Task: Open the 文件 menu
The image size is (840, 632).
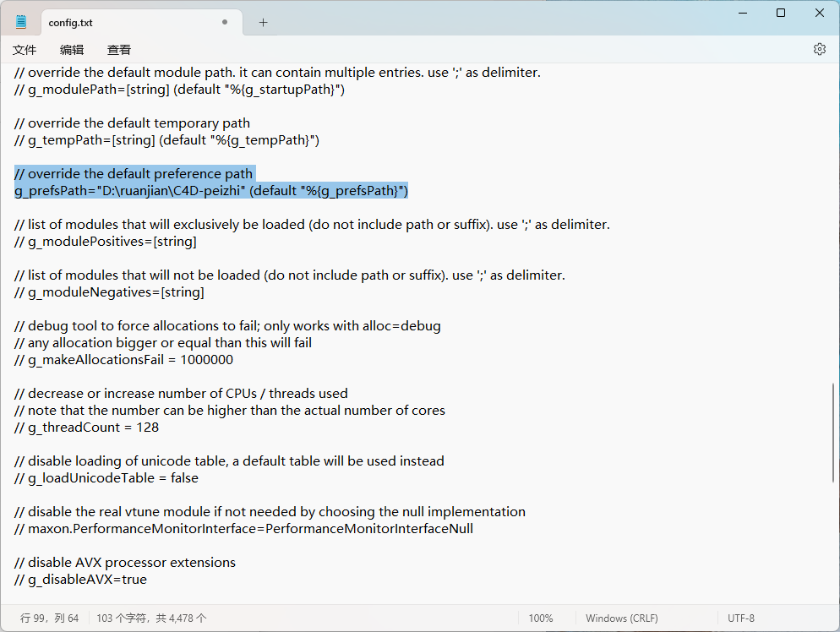Action: tap(25, 50)
